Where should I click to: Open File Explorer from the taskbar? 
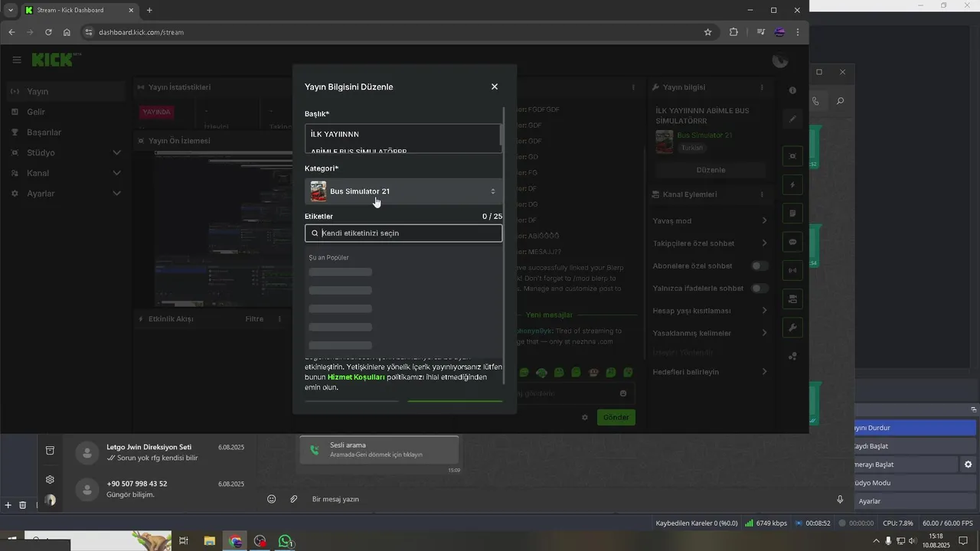[209, 541]
